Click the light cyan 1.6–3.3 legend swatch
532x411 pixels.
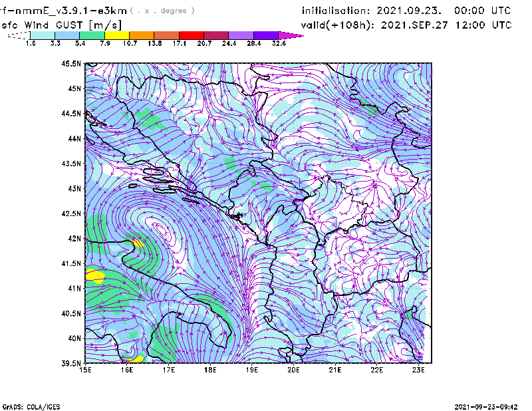[43, 35]
